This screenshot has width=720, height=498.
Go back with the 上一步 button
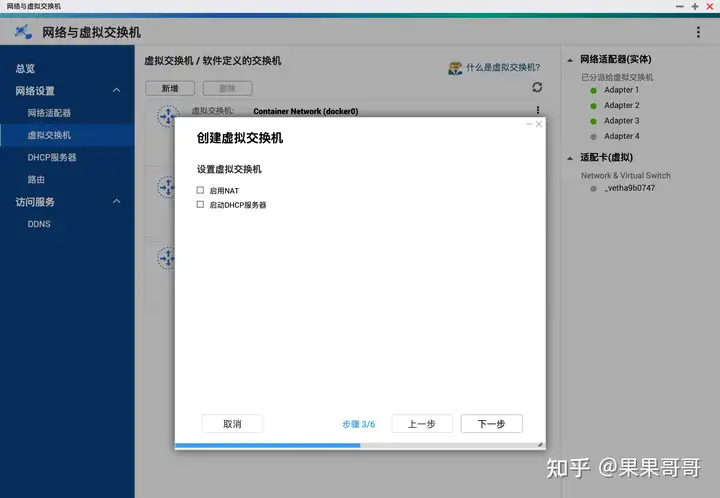(x=422, y=424)
